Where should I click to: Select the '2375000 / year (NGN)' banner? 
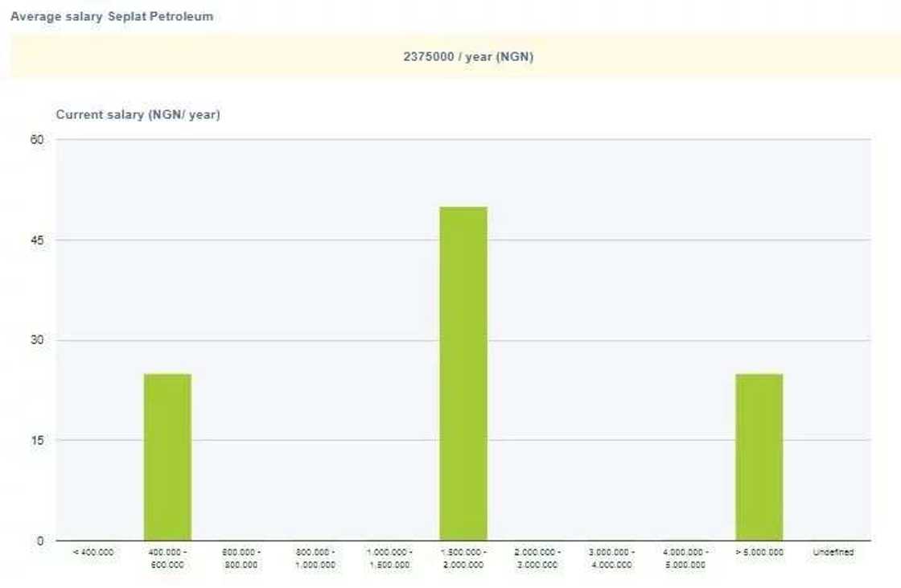[x=468, y=57]
